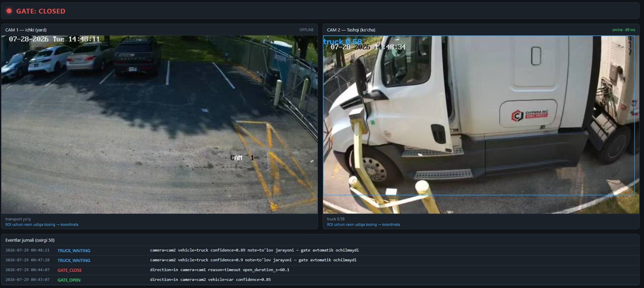This screenshot has height=288, width=644.
Task: Click the CAM 2 — Tashqi (ko'cha) title
Action: 351,30
